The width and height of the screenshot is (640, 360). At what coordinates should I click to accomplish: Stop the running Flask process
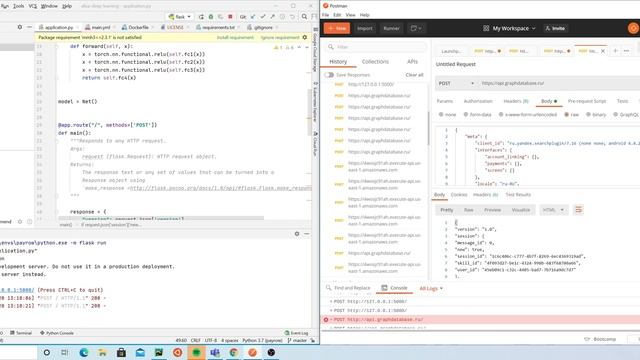[230, 17]
